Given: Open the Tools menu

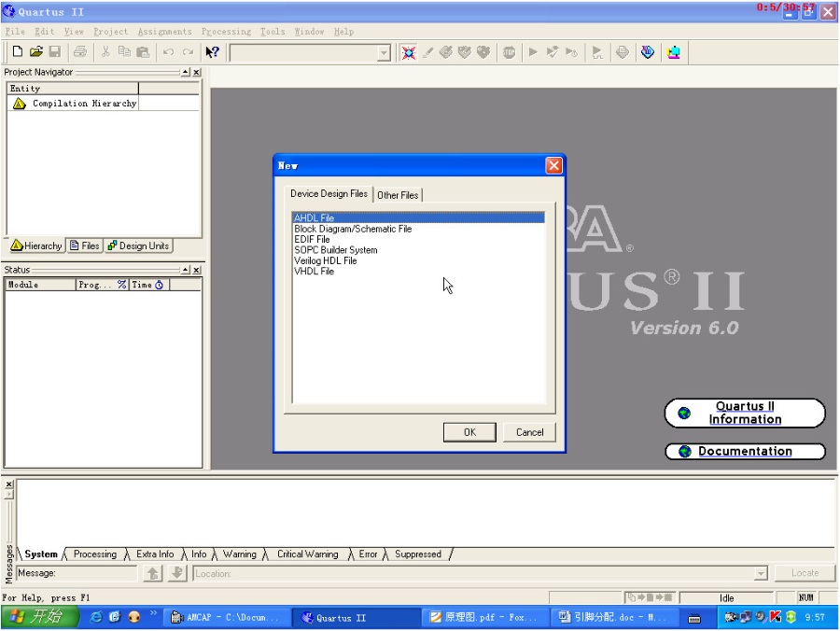Looking at the screenshot, I should tap(273, 32).
